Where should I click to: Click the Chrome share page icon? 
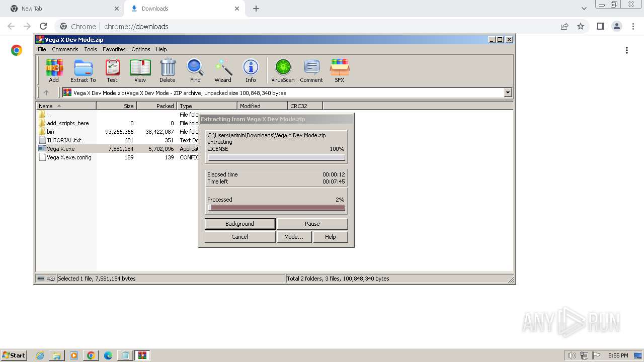565,26
